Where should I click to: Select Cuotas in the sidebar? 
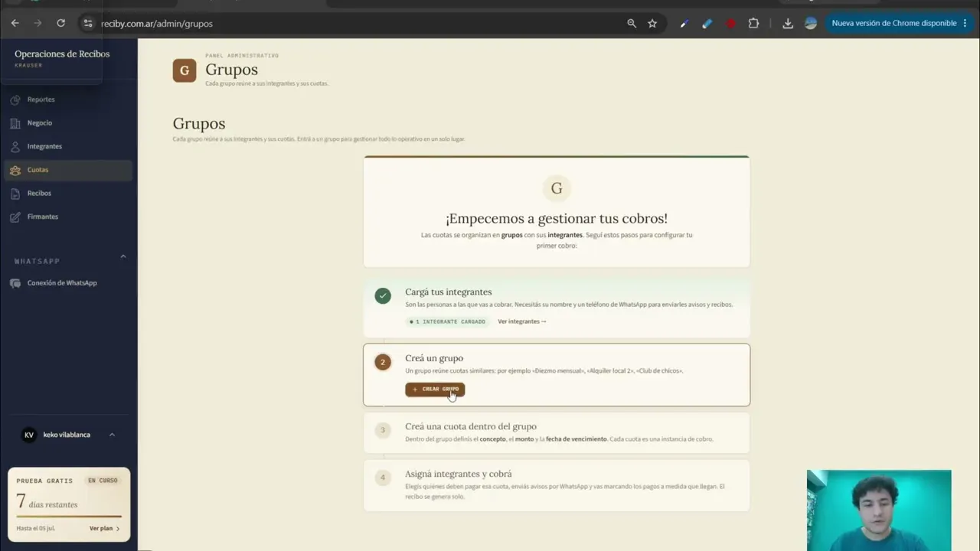67,170
